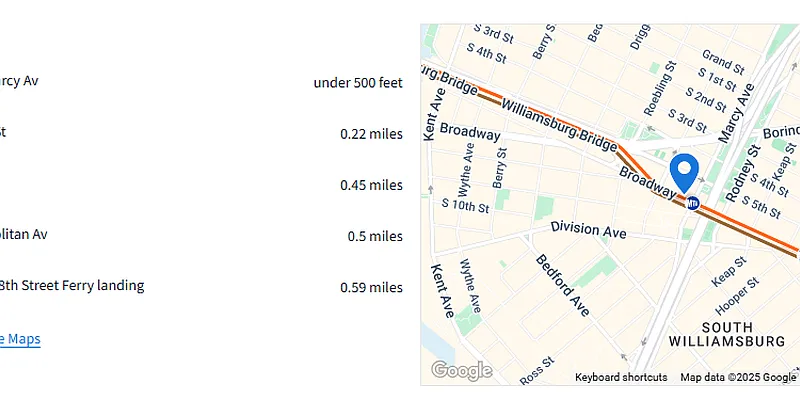
Task: Click the 0.59 miles distance entry
Action: 371,288
